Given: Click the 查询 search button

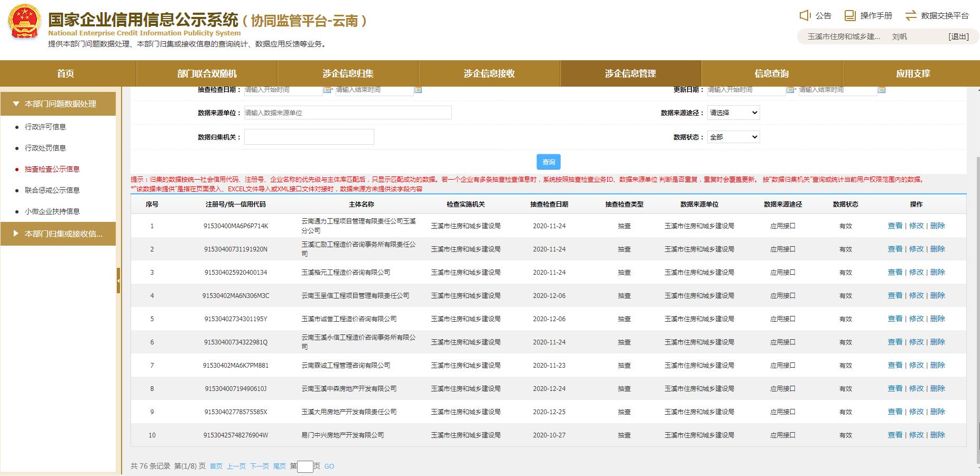Looking at the screenshot, I should click(x=549, y=162).
